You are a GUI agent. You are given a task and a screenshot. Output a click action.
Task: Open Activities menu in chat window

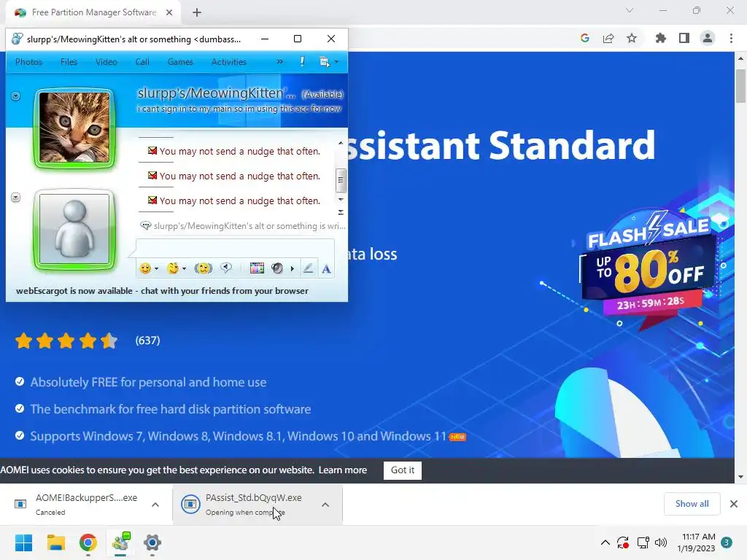(x=228, y=62)
